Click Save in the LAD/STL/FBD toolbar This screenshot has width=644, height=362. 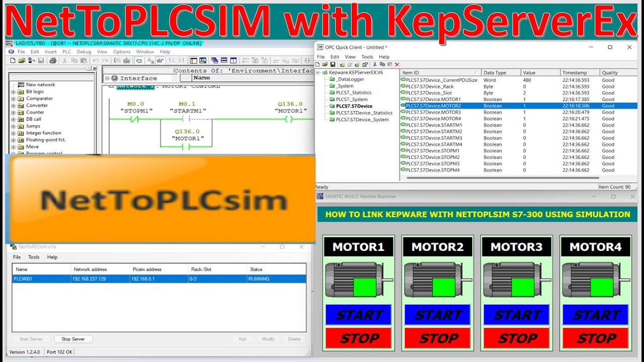tap(41, 60)
